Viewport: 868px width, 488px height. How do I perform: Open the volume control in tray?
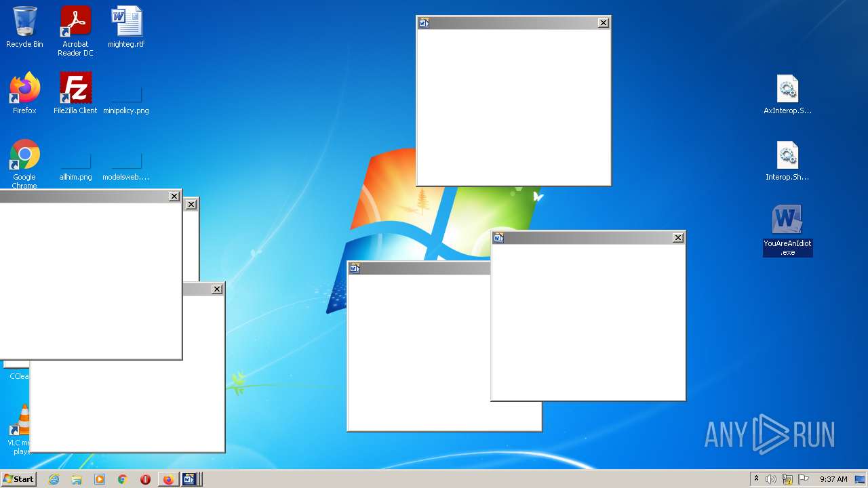click(771, 479)
